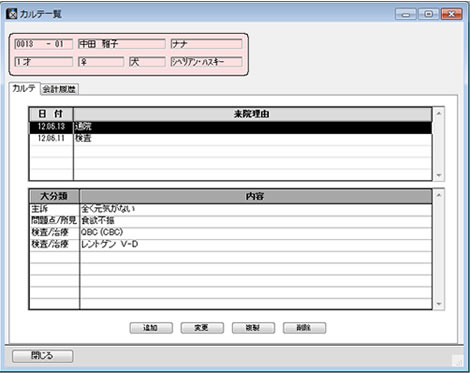
Task: Click the species field showing 犬
Action: click(147, 62)
